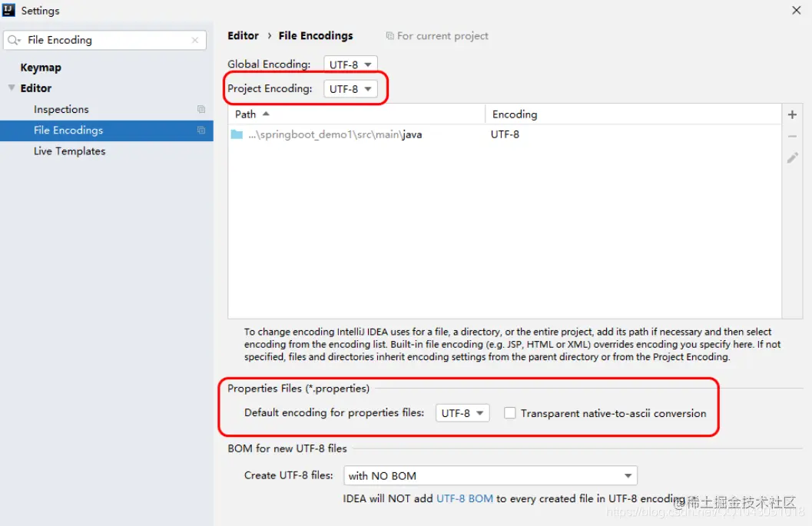Click the File Encodings breadcrumb title
Viewport: 812px width, 526px height.
pos(316,36)
